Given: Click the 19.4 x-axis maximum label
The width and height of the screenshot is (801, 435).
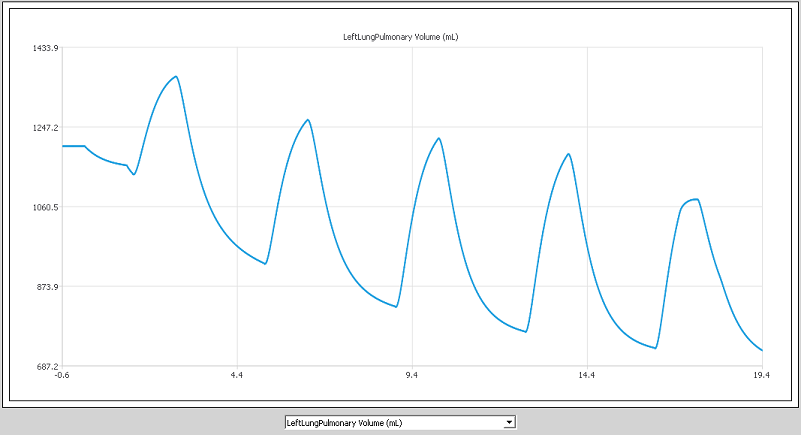Looking at the screenshot, I should (x=761, y=376).
